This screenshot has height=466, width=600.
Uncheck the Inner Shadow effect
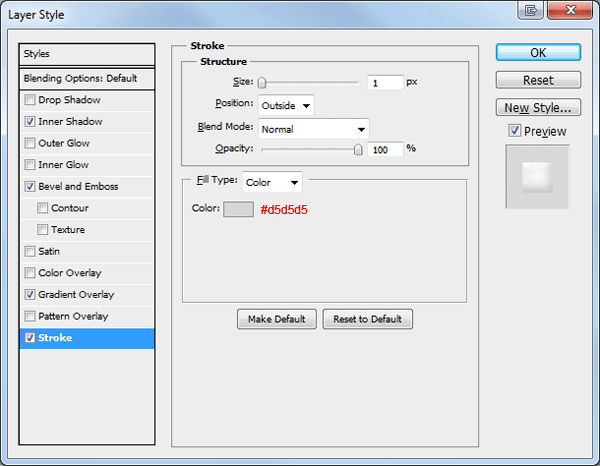point(30,122)
